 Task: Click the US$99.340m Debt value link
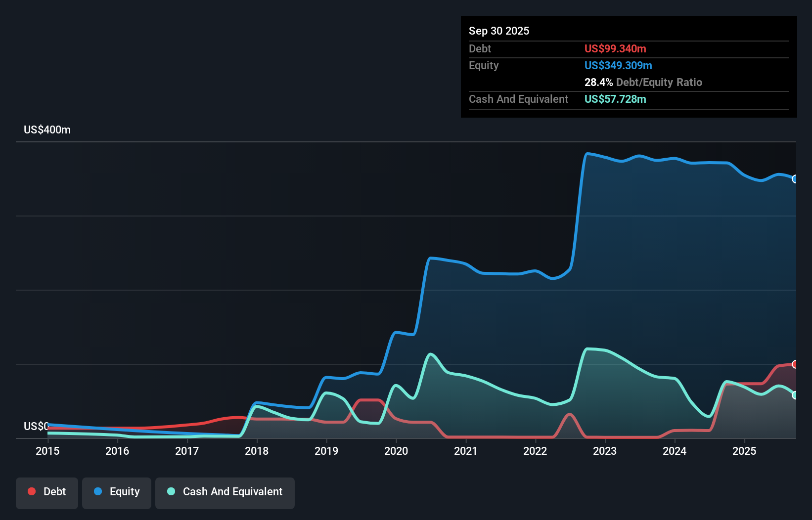pos(615,48)
